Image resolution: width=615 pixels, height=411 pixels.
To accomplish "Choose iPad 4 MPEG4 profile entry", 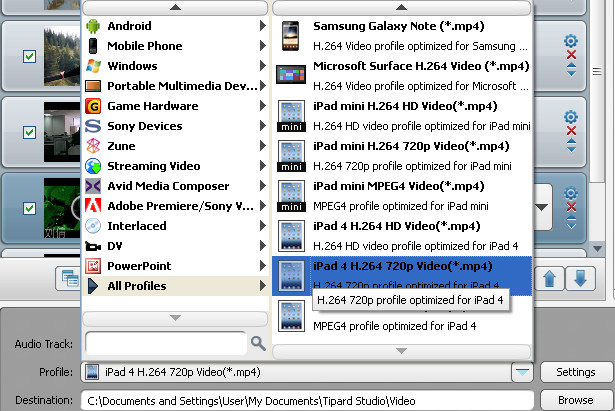I will point(402,316).
